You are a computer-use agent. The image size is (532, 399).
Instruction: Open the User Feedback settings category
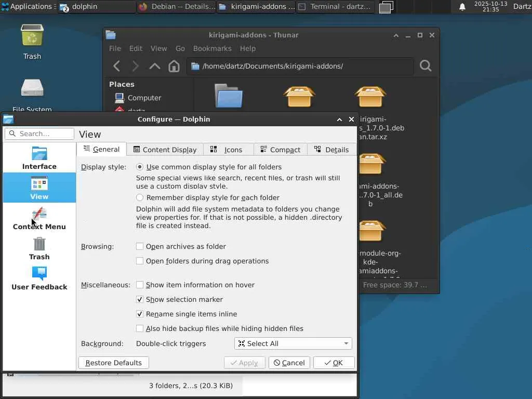[39, 278]
